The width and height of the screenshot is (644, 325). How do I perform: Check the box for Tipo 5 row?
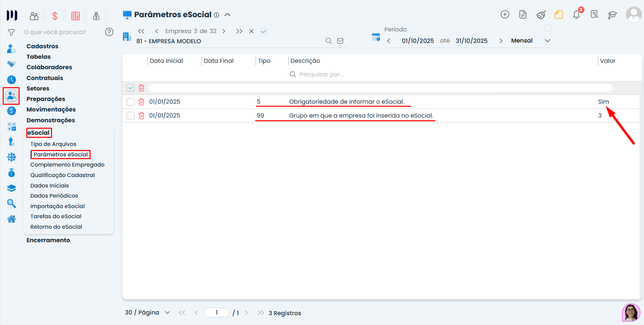click(130, 102)
